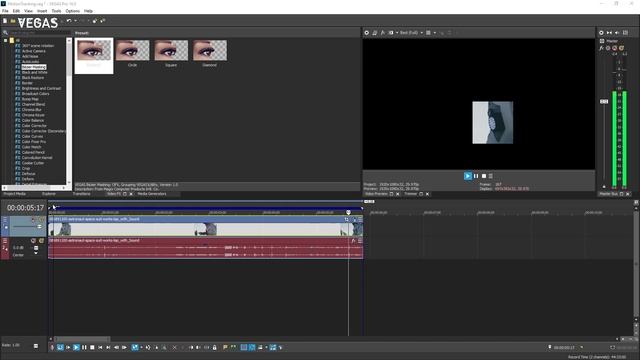Toggle the video output FX icon in preview toolbar
The height and width of the screenshot is (360, 640).
coord(383,33)
